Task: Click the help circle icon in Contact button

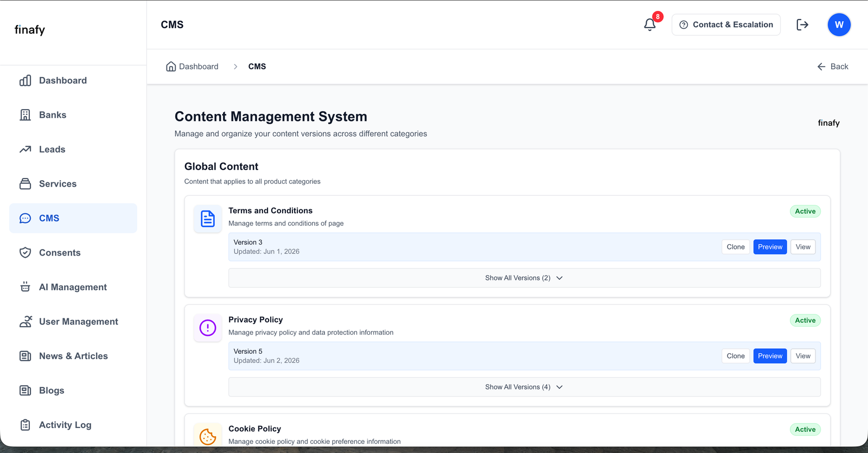Action: pos(684,25)
